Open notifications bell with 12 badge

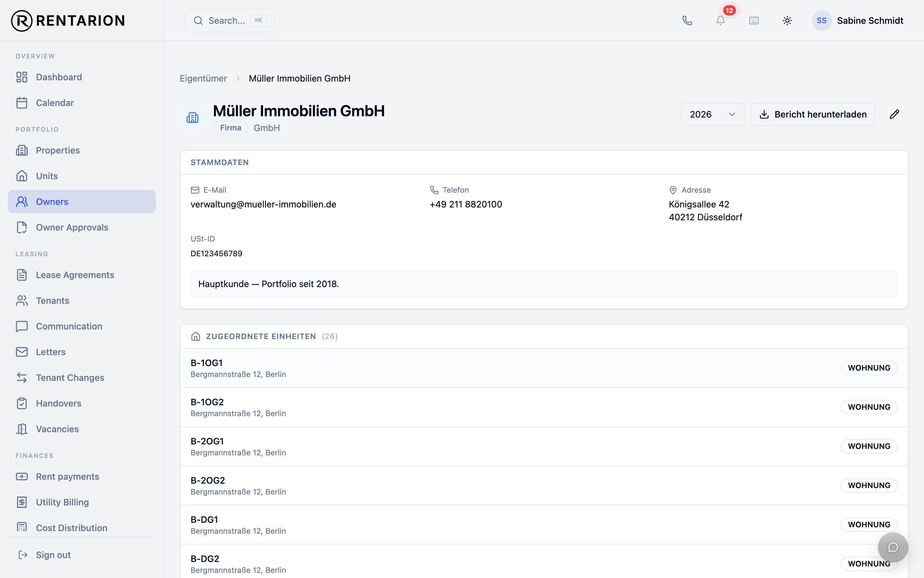(x=721, y=21)
